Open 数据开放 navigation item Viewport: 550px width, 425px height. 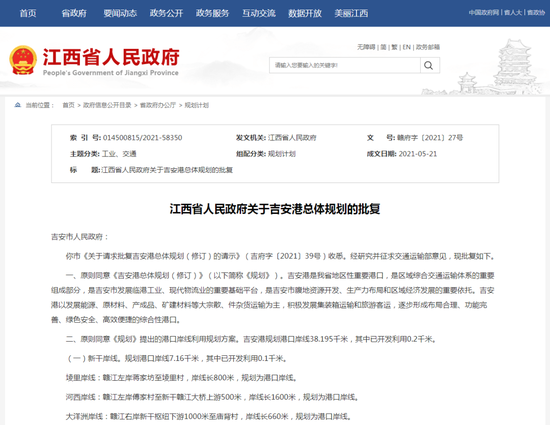point(305,13)
